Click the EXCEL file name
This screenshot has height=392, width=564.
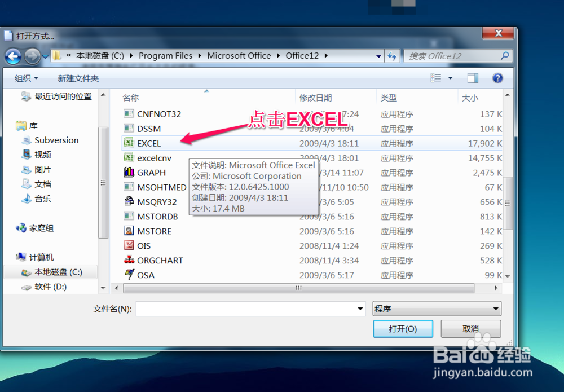(149, 143)
